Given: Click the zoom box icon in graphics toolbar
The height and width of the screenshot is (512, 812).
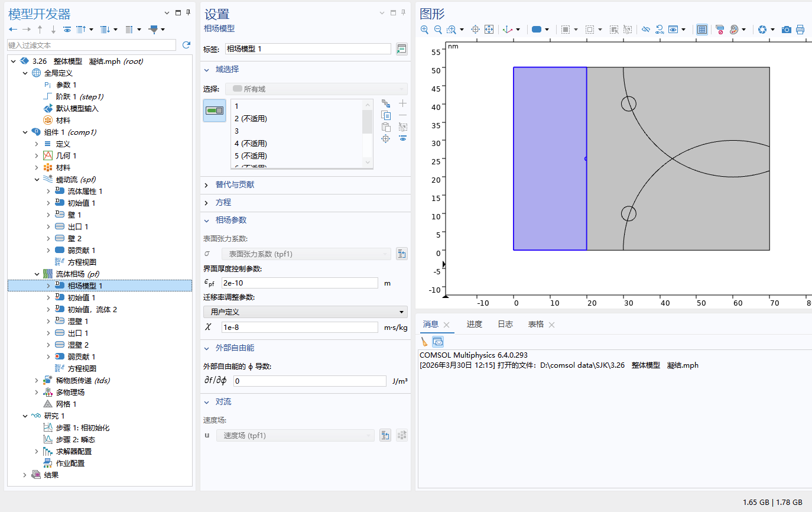Looking at the screenshot, I should [452, 29].
